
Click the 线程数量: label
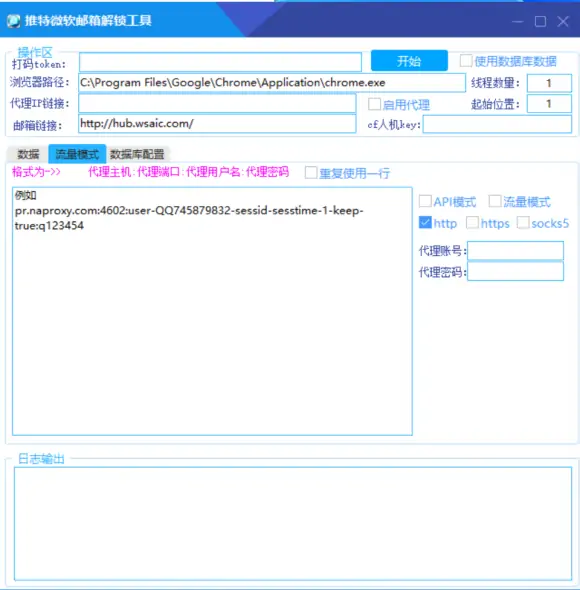tap(495, 83)
